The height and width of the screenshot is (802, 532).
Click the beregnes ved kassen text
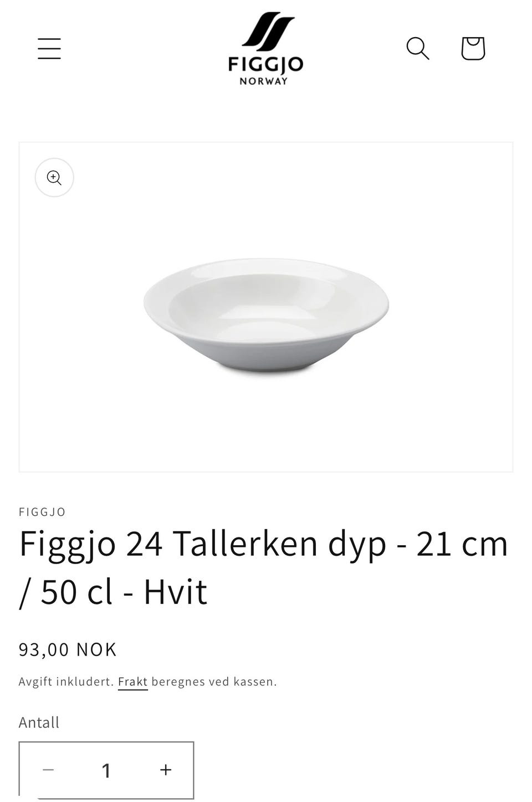click(214, 682)
